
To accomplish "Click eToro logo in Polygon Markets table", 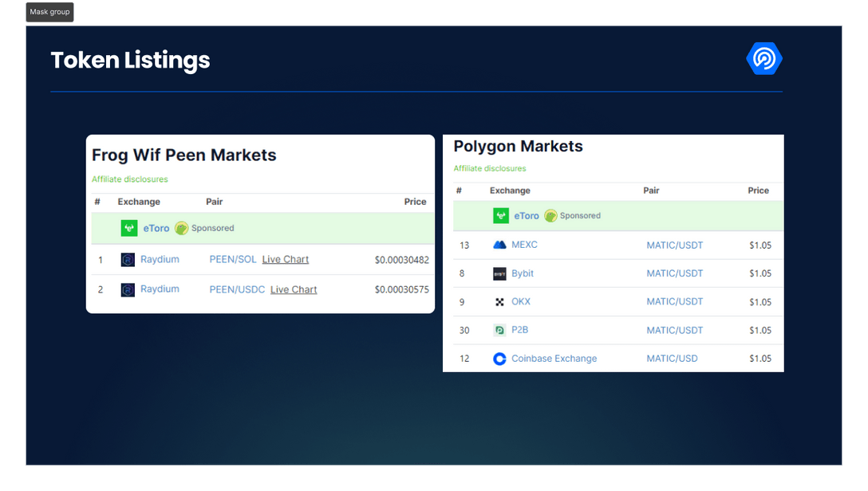I will coord(501,216).
